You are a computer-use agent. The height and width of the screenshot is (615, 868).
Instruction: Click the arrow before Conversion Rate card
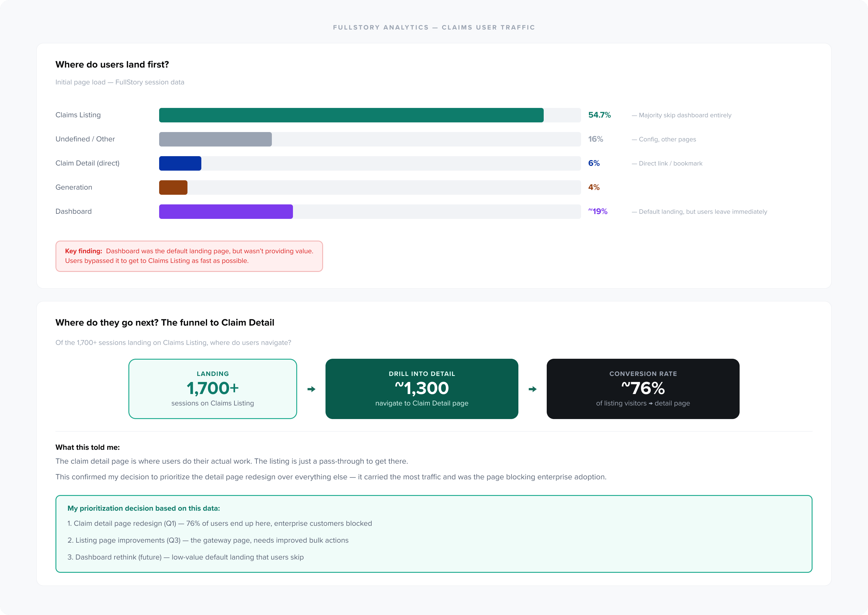[x=532, y=389]
